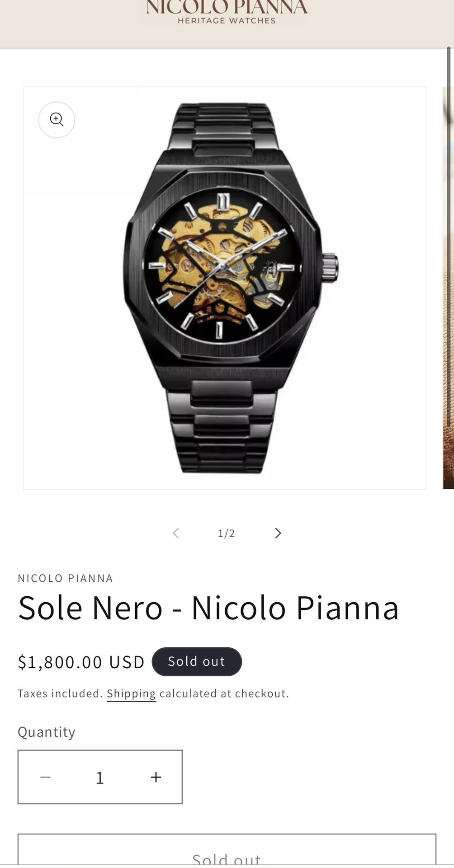454x868 pixels.
Task: Click the NICOLO PIANNA vendor label above title
Action: (x=66, y=578)
